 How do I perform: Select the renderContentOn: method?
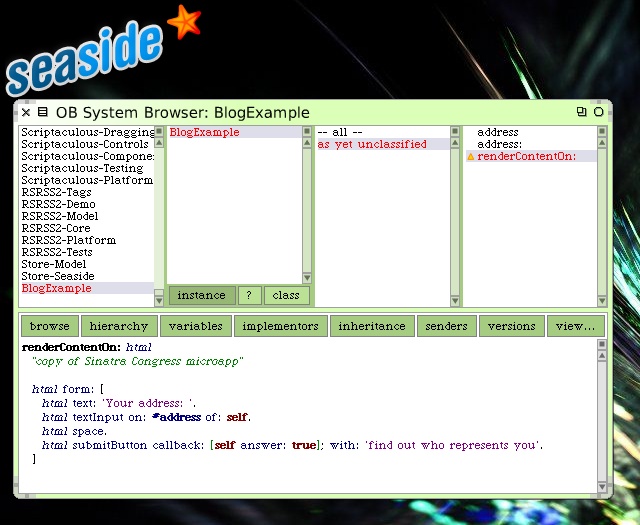[x=531, y=156]
